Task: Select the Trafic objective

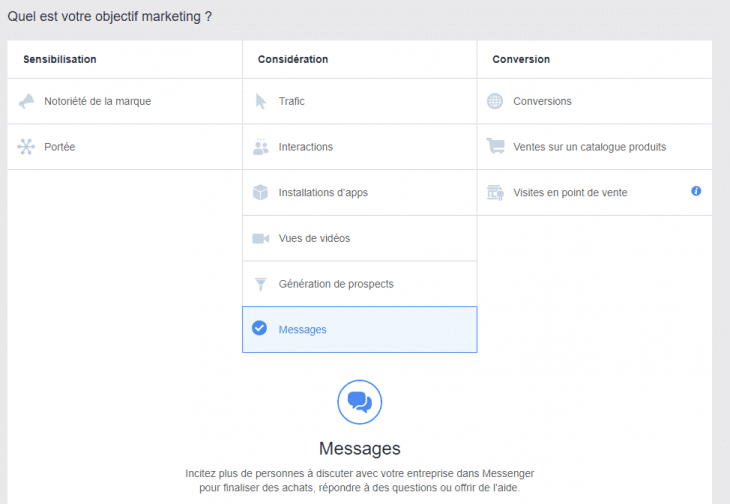Action: pos(292,101)
